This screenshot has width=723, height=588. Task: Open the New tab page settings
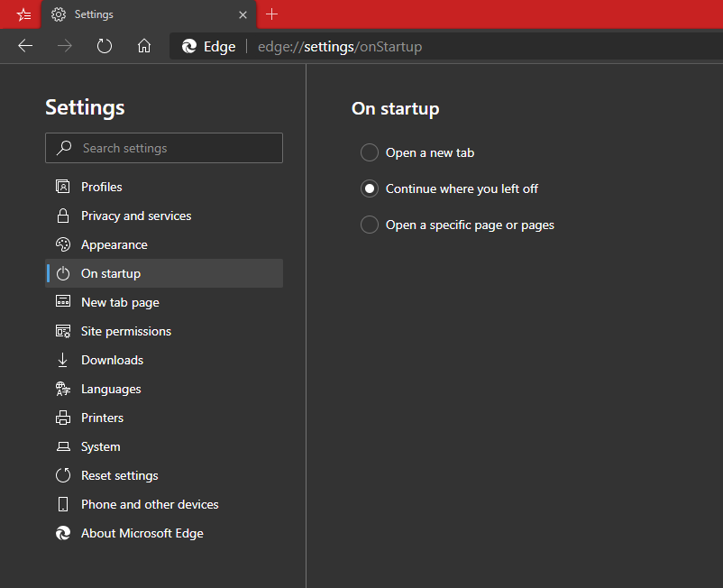[120, 302]
